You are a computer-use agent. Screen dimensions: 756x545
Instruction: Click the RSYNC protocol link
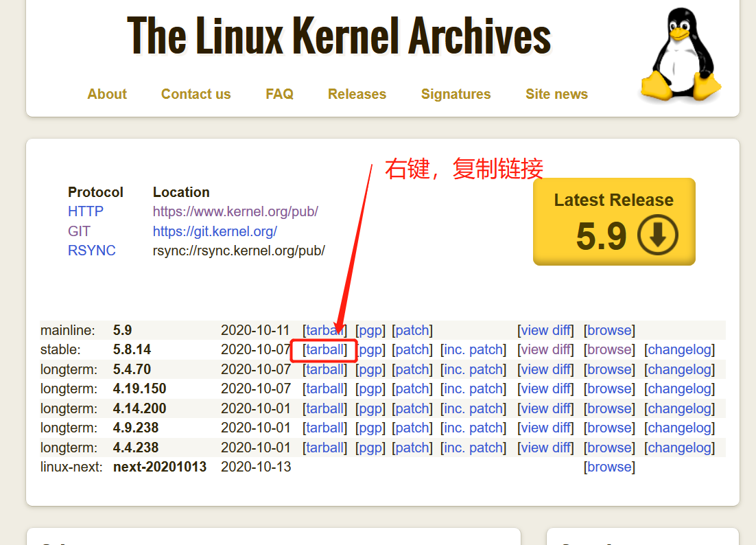point(92,251)
